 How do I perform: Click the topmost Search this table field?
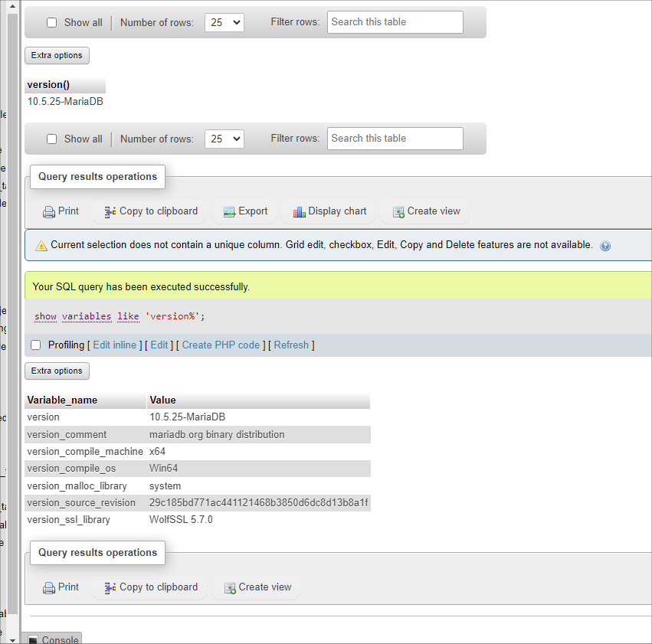pyautogui.click(x=395, y=22)
